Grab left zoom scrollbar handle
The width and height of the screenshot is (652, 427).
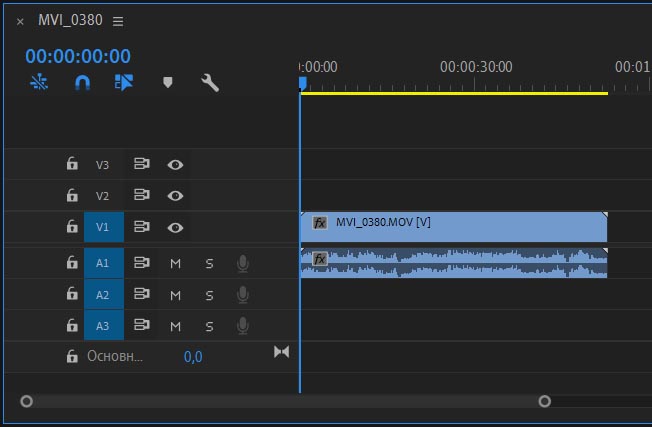coord(26,401)
